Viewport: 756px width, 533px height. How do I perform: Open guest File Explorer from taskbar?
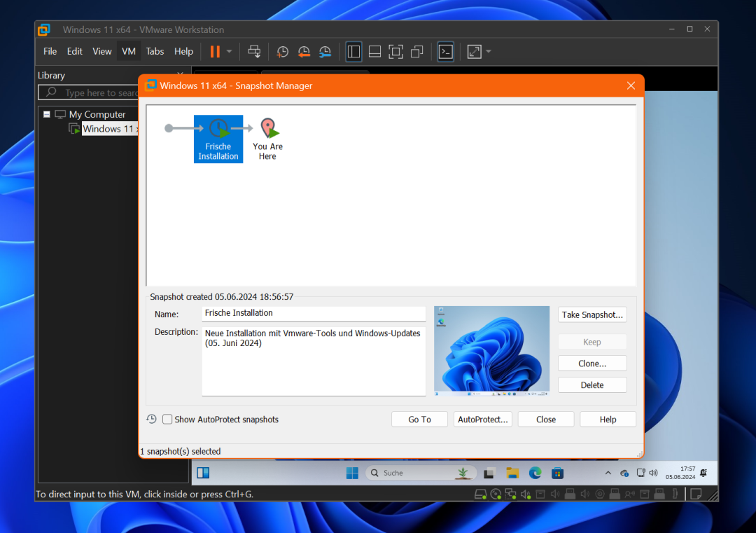point(512,473)
